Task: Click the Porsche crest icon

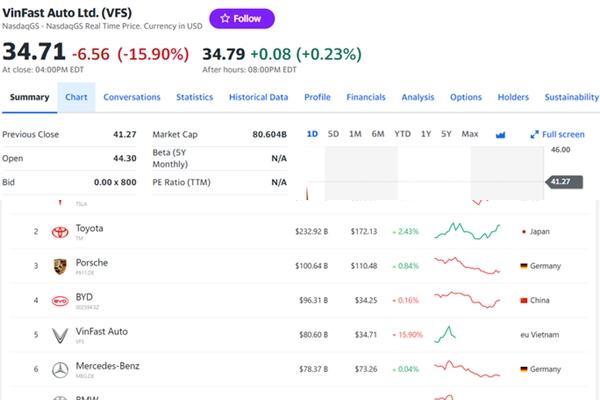Action: pos(59,266)
